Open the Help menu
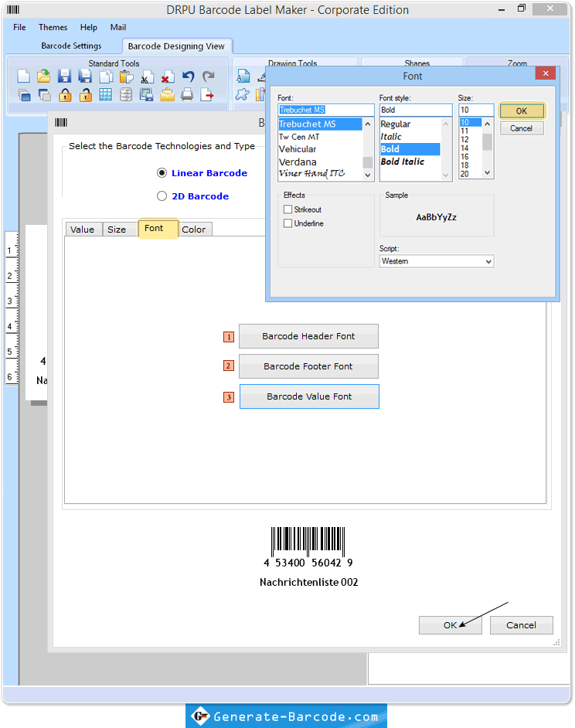This screenshot has width=575, height=728. [89, 27]
